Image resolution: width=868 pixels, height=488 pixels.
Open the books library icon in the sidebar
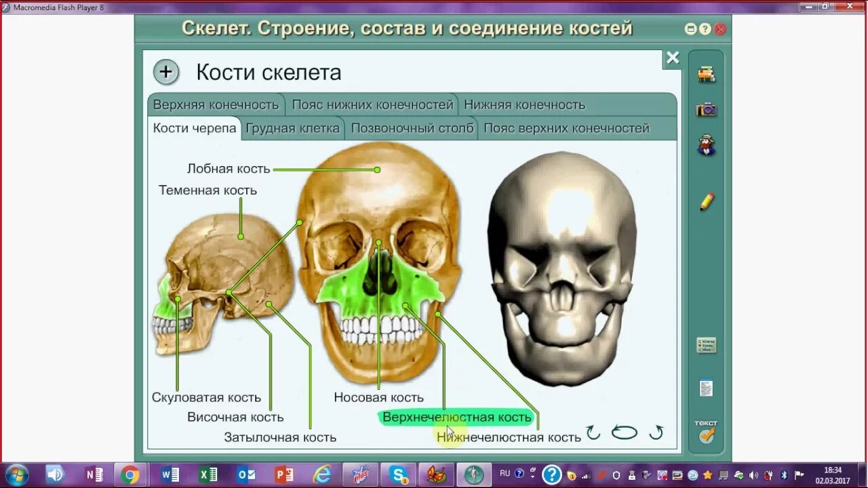tap(707, 75)
